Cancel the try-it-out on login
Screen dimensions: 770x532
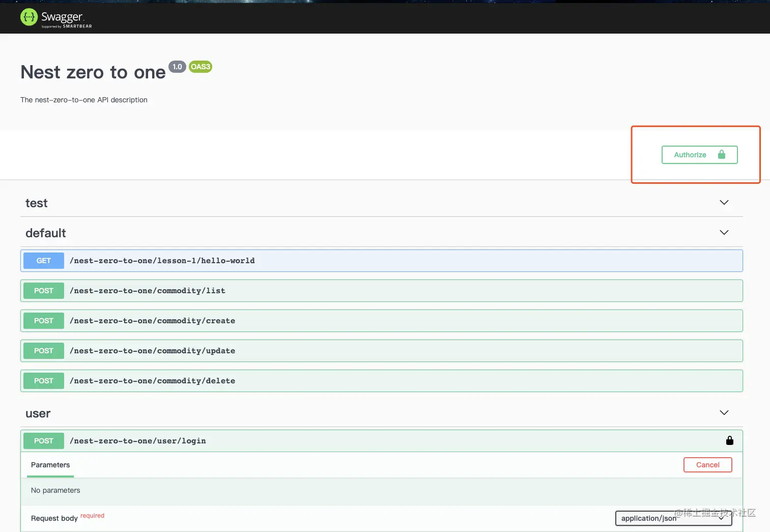click(x=707, y=465)
